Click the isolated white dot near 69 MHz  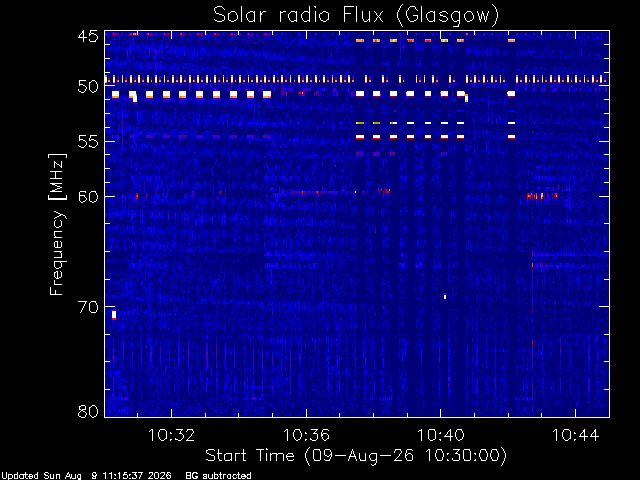pos(445,297)
